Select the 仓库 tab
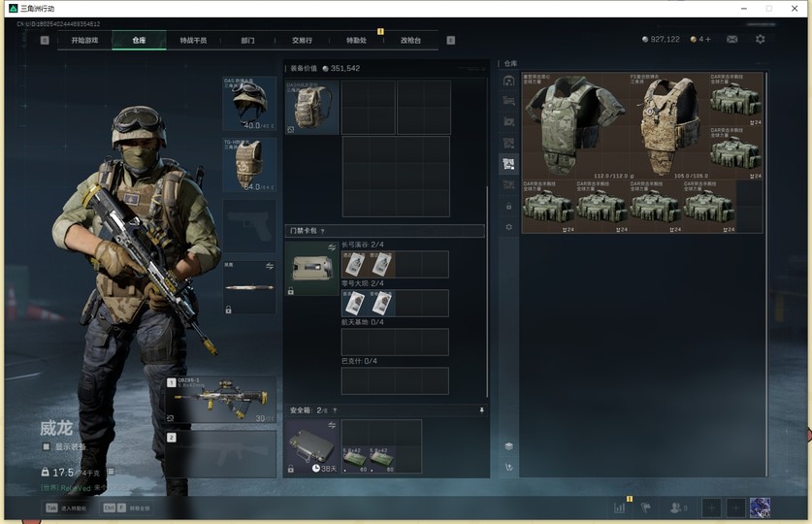 coord(139,40)
